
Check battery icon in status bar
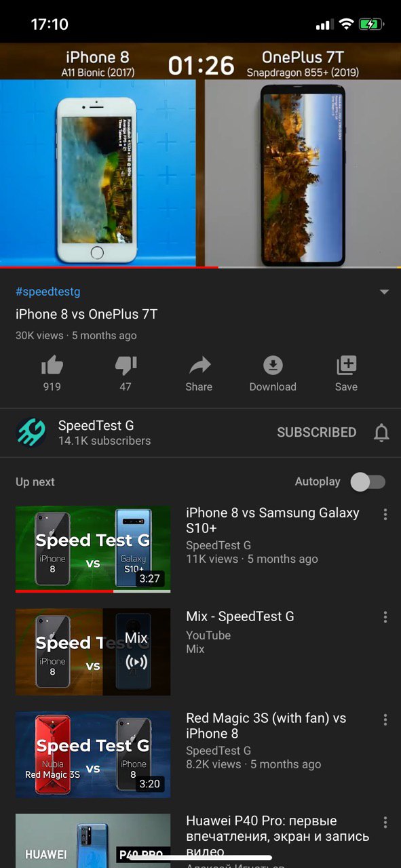371,24
